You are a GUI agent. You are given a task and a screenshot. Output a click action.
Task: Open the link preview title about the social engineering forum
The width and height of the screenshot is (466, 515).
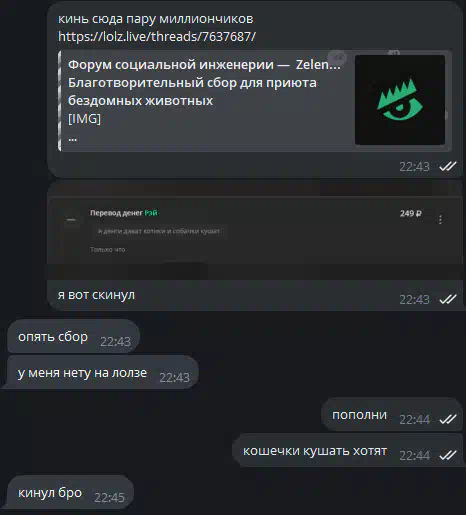pos(204,64)
